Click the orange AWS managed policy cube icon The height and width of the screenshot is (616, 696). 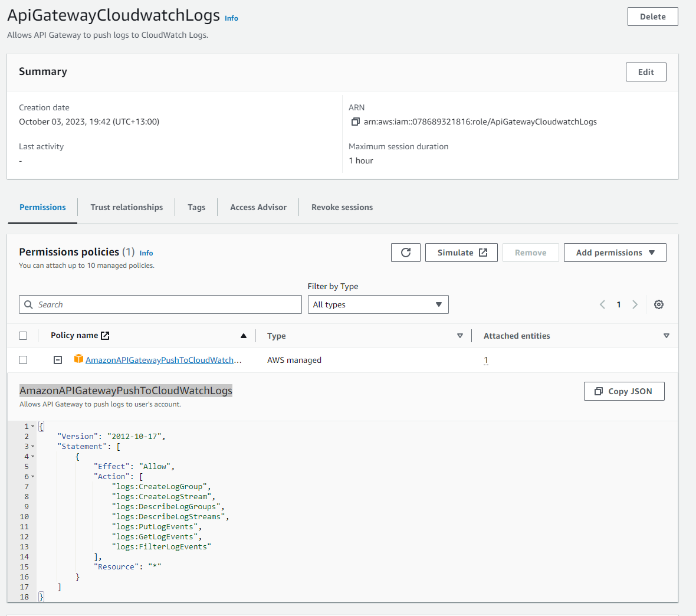tap(78, 359)
